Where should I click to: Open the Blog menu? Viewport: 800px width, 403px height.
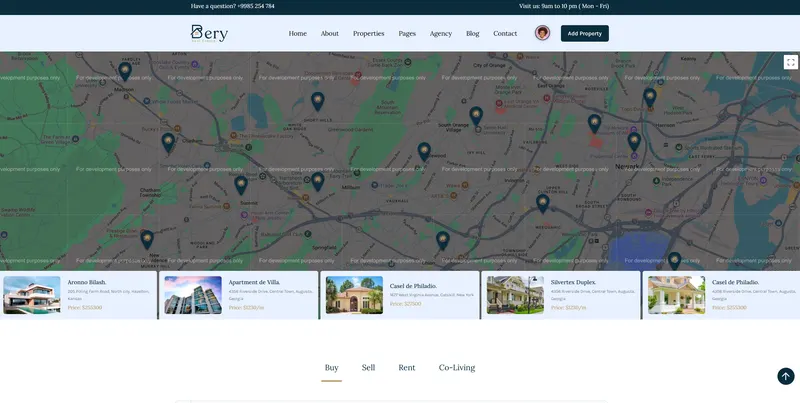click(x=472, y=34)
